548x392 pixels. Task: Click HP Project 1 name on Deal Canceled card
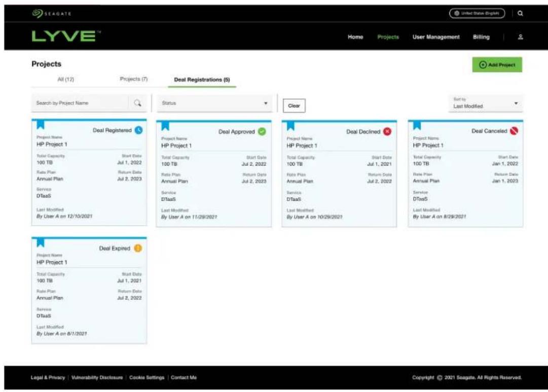(428, 145)
